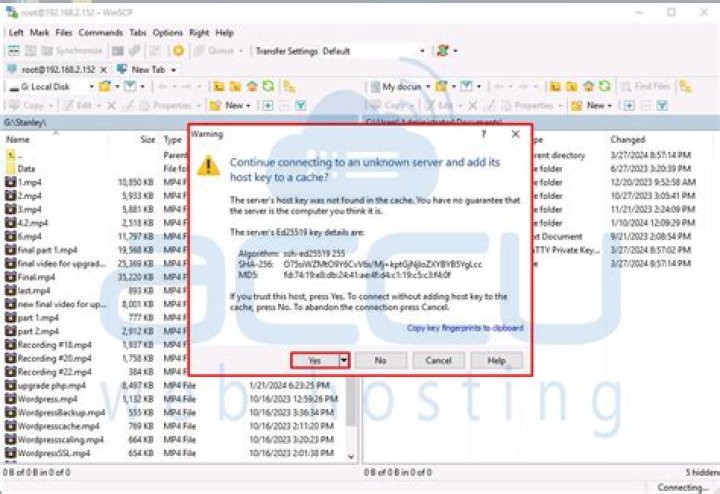Click Copy key fingerprints to clipboard link
The image size is (720, 494).
click(x=465, y=328)
